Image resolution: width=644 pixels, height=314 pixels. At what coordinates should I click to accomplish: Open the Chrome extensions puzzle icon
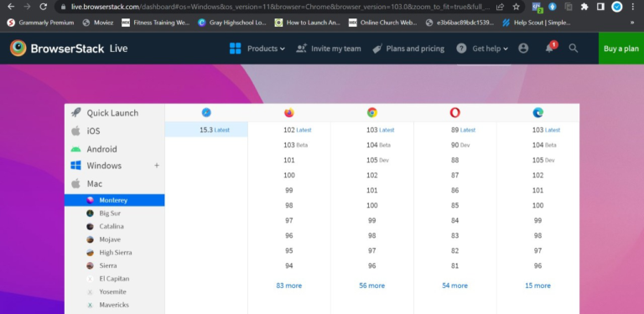584,7
